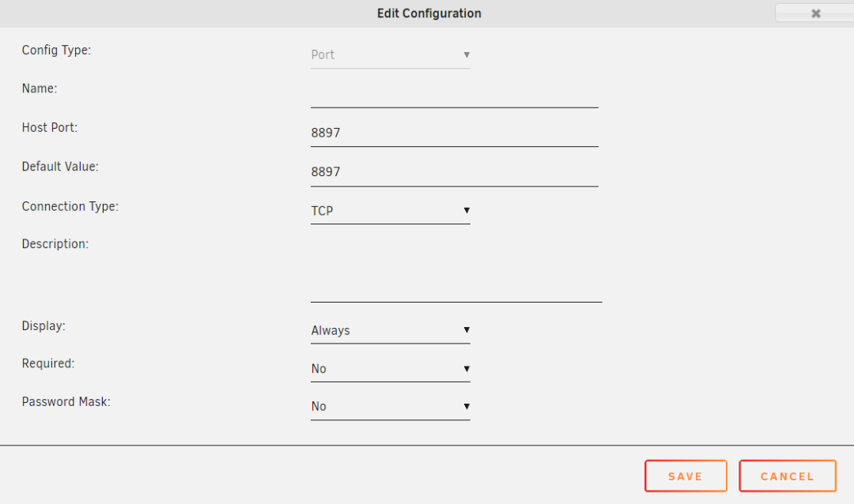Screen dimensions: 854x504
Task: Click the "Description:" label
Action: (55, 244)
